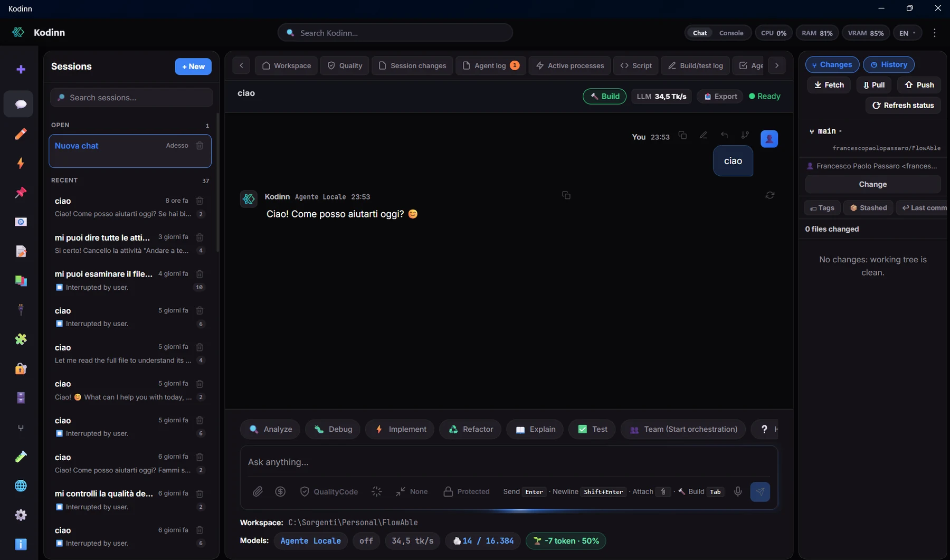Click the red pushpin sidebar icon
The width and height of the screenshot is (950, 560).
[x=21, y=192]
